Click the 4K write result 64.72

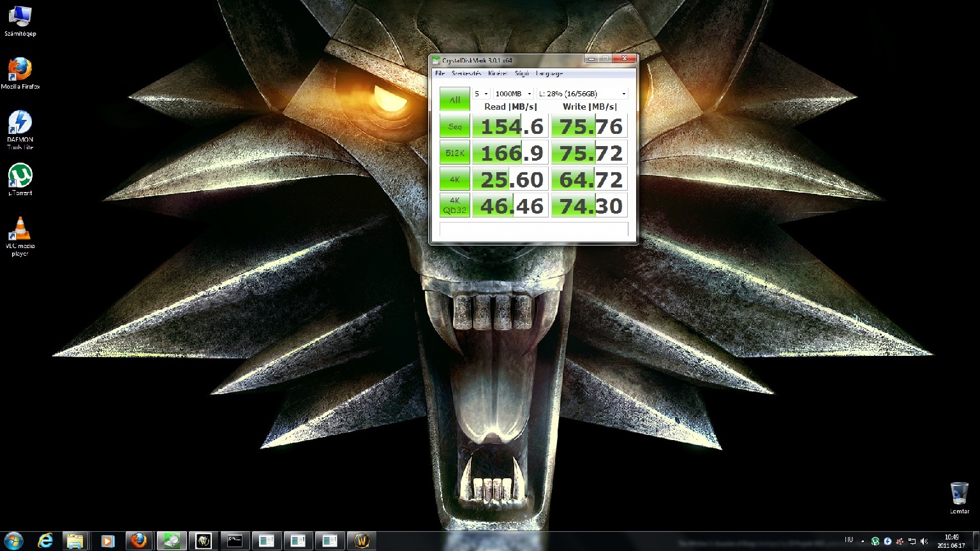click(x=590, y=179)
